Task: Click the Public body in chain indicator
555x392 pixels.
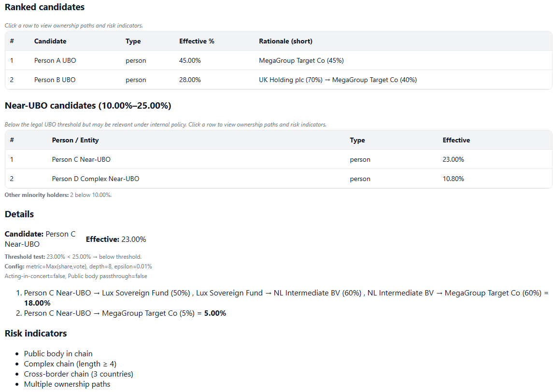Action: (58, 353)
